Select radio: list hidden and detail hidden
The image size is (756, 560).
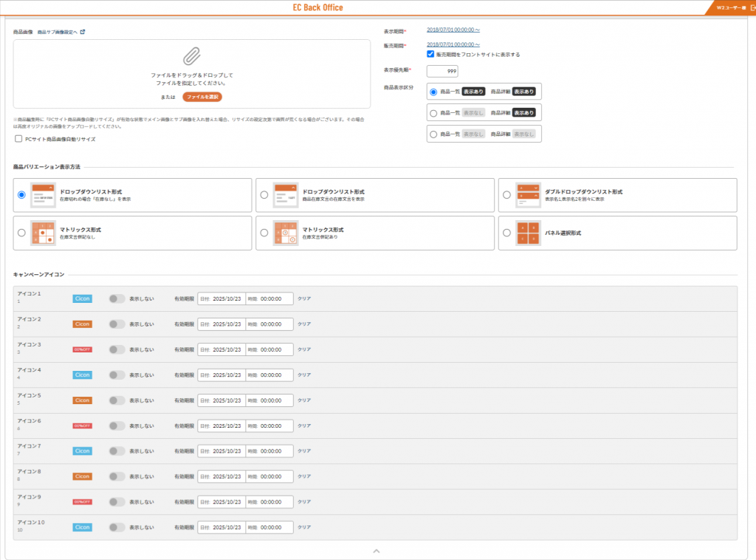[433, 134]
